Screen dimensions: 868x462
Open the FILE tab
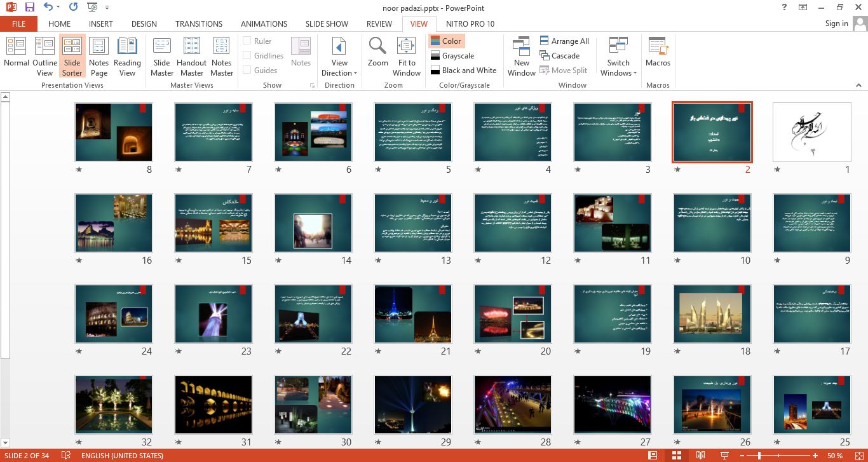click(x=18, y=24)
